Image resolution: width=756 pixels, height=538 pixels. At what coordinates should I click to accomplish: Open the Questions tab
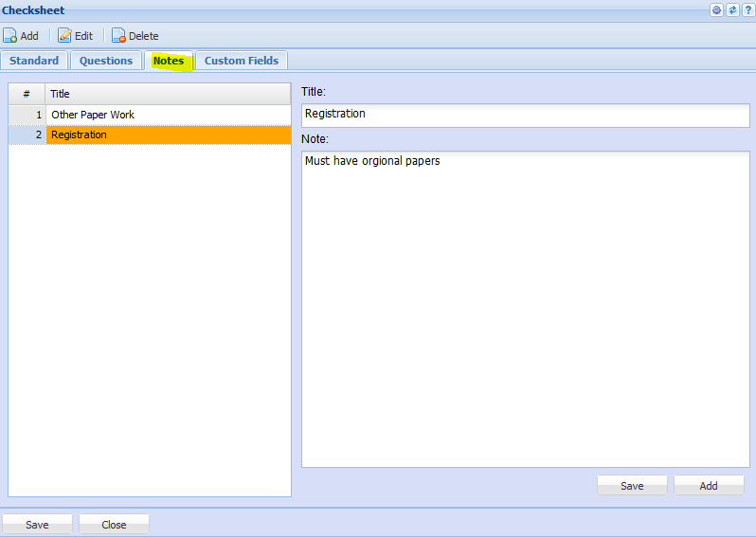tap(106, 61)
